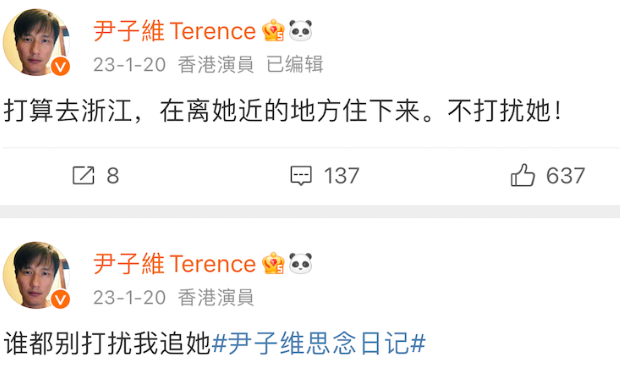Open the second post's profile avatar

(x=36, y=275)
